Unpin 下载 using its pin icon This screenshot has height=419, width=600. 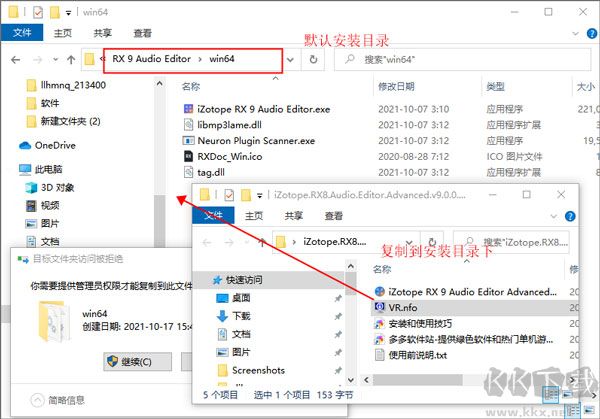click(338, 316)
